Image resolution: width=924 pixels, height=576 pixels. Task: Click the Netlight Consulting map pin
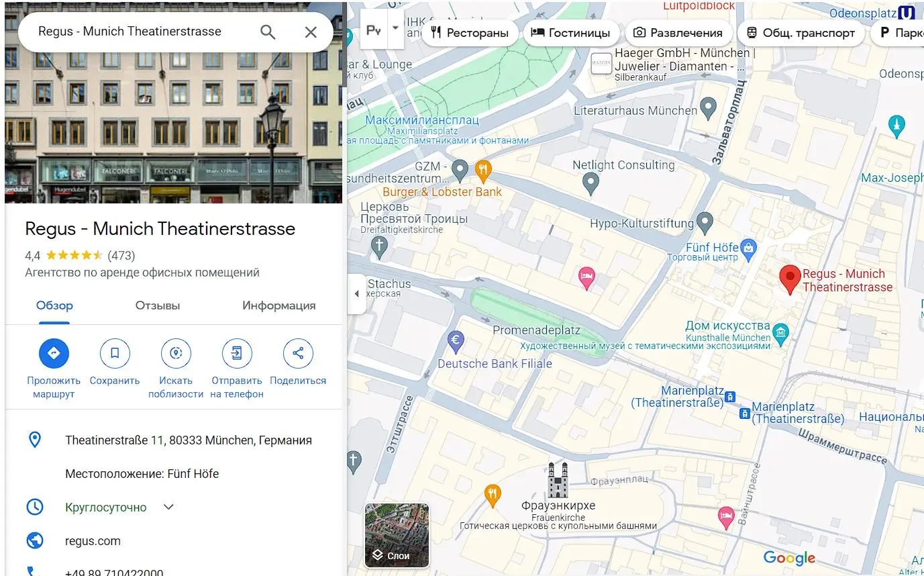coord(591,183)
